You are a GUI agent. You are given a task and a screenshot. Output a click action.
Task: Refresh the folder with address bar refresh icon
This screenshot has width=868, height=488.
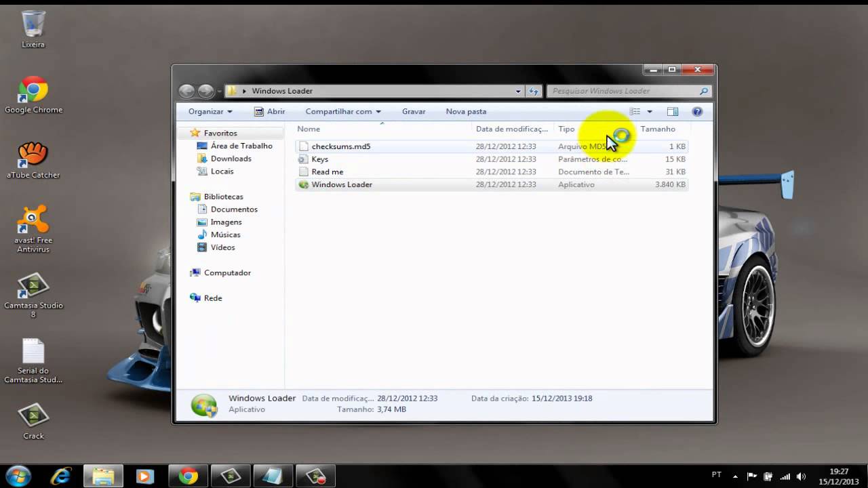tap(534, 91)
